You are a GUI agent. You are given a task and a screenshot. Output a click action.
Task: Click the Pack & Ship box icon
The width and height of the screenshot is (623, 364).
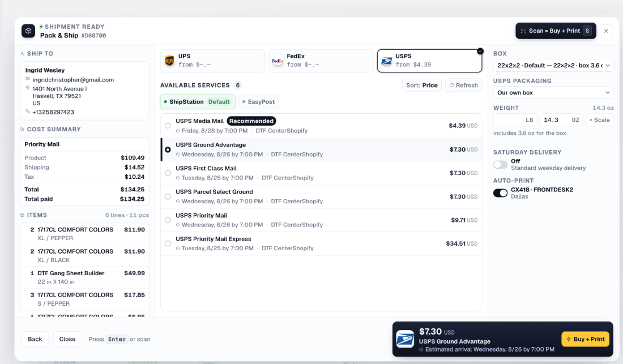pyautogui.click(x=28, y=31)
